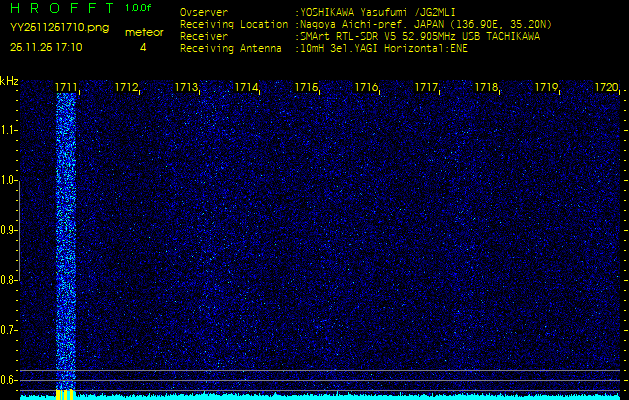Click the 1713 time axis label
The image size is (629, 400).
pos(186,87)
